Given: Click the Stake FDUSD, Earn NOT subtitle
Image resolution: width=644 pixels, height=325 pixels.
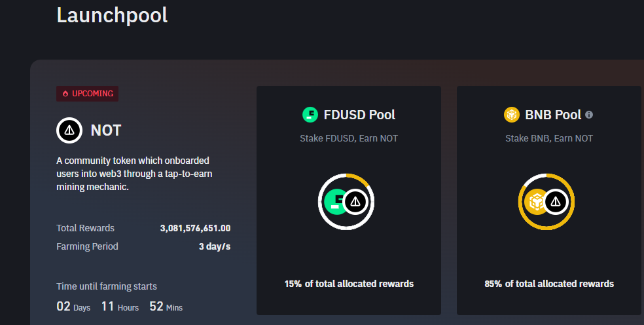Looking at the screenshot, I should (349, 138).
